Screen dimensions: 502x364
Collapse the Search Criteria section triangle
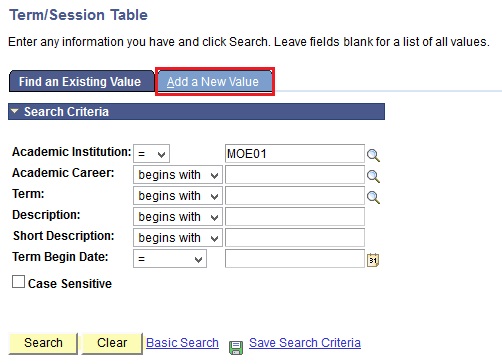[14, 111]
